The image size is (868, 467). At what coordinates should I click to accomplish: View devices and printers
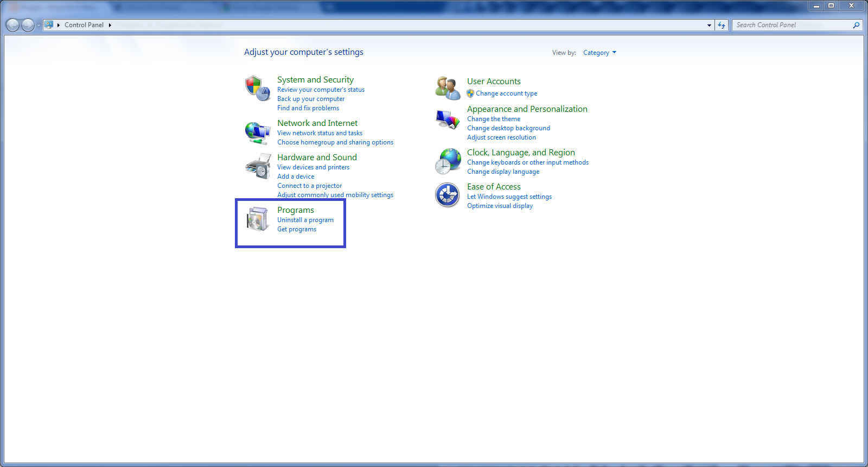313,167
